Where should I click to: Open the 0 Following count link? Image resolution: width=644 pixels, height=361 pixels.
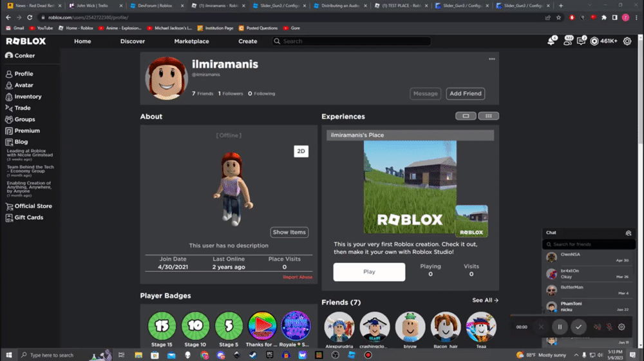[261, 93]
